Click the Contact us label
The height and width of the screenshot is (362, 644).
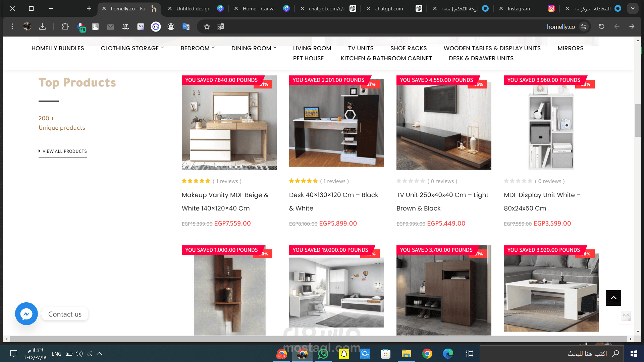[65, 314]
